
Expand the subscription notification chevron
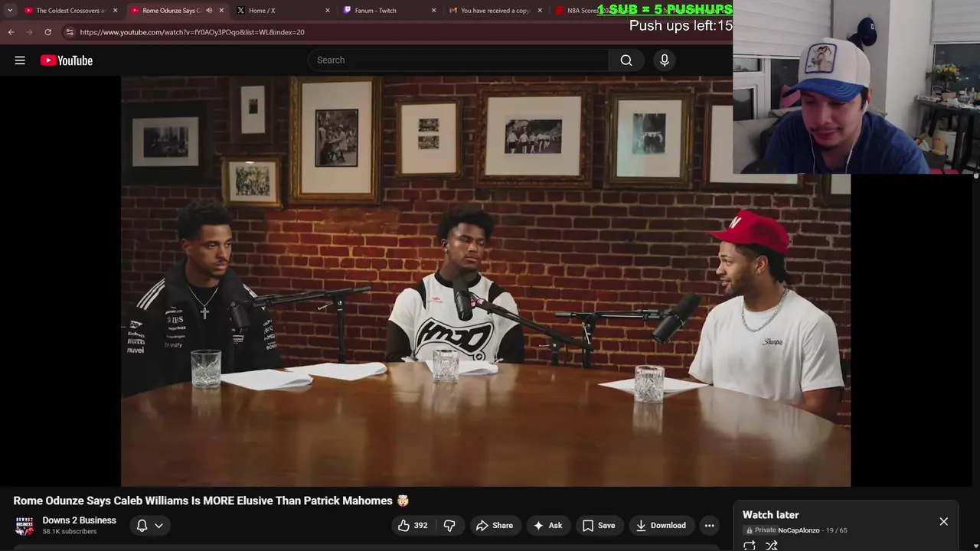tap(158, 526)
